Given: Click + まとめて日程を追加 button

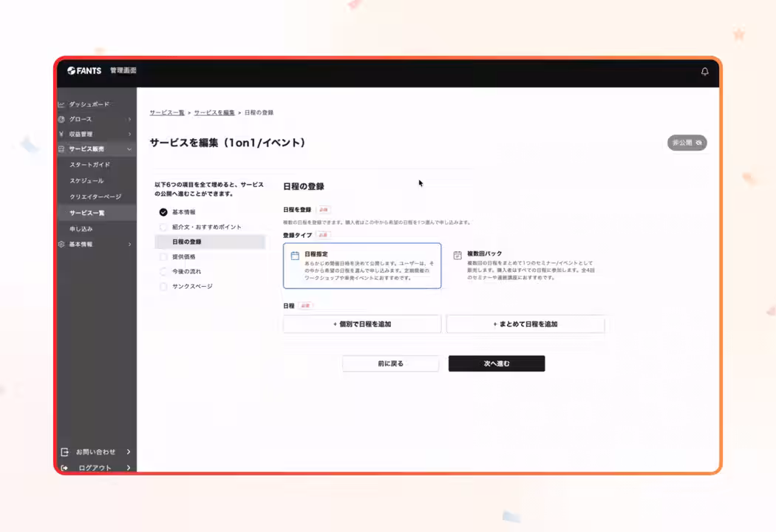Looking at the screenshot, I should [525, 324].
